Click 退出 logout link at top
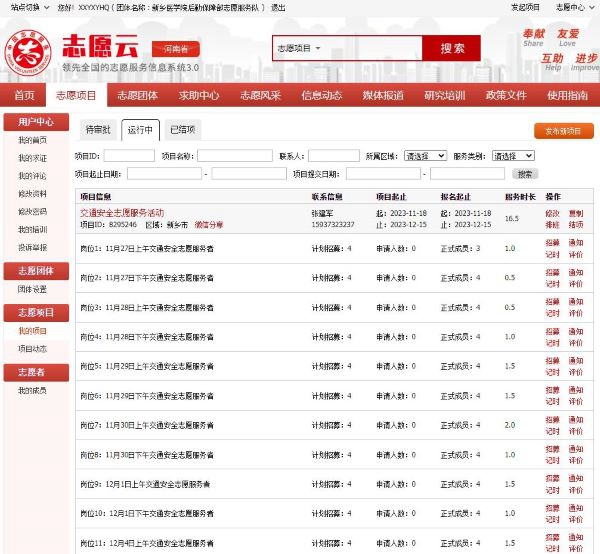Screen dimensions: 600x554 [x=278, y=7]
